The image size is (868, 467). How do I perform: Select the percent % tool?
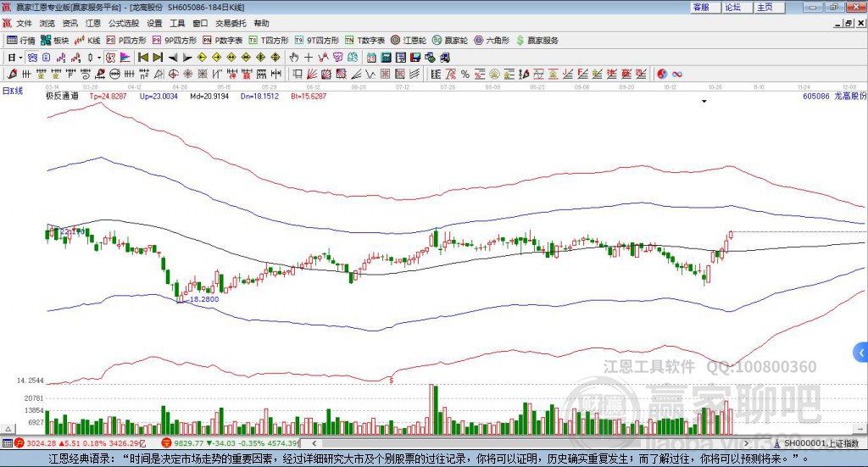tap(465, 74)
